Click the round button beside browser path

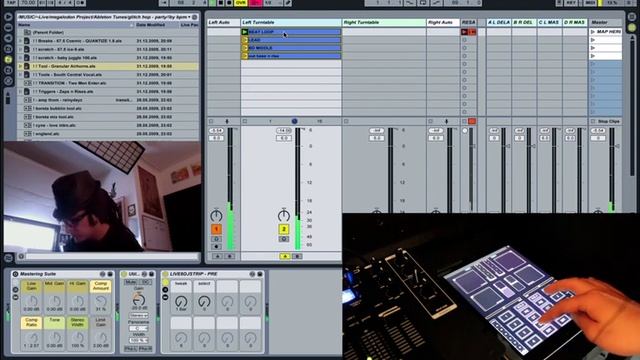(195, 17)
